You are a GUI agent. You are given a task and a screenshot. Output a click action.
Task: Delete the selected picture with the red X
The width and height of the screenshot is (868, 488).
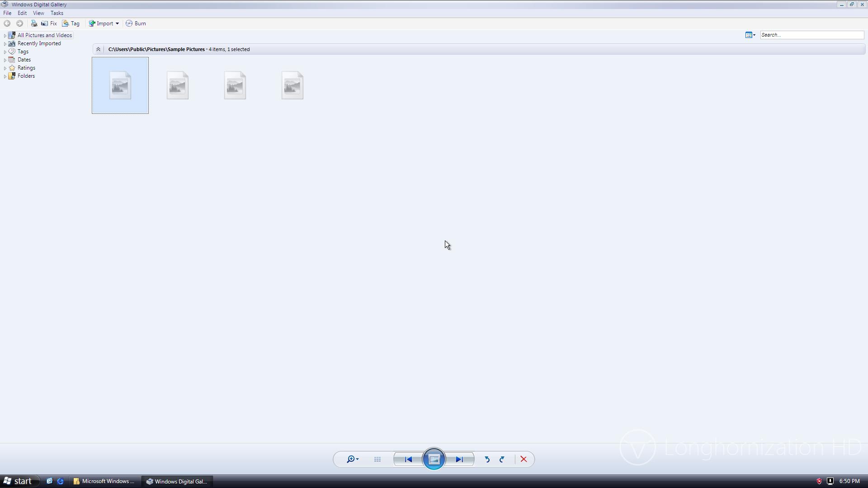pyautogui.click(x=524, y=460)
